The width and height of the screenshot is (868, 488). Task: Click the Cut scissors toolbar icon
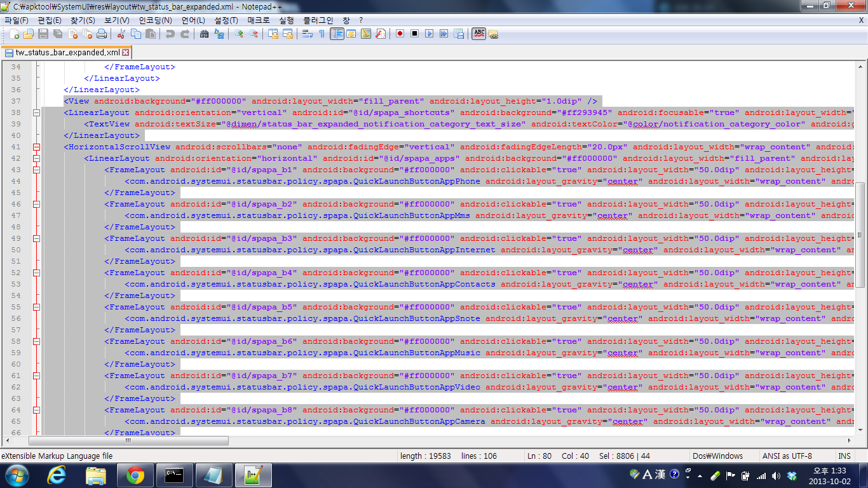click(x=121, y=34)
